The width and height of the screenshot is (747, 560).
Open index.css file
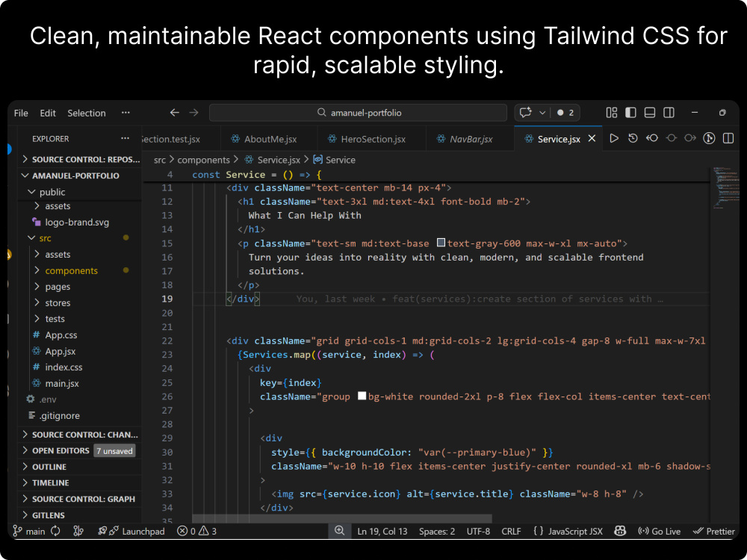[x=80, y=367]
